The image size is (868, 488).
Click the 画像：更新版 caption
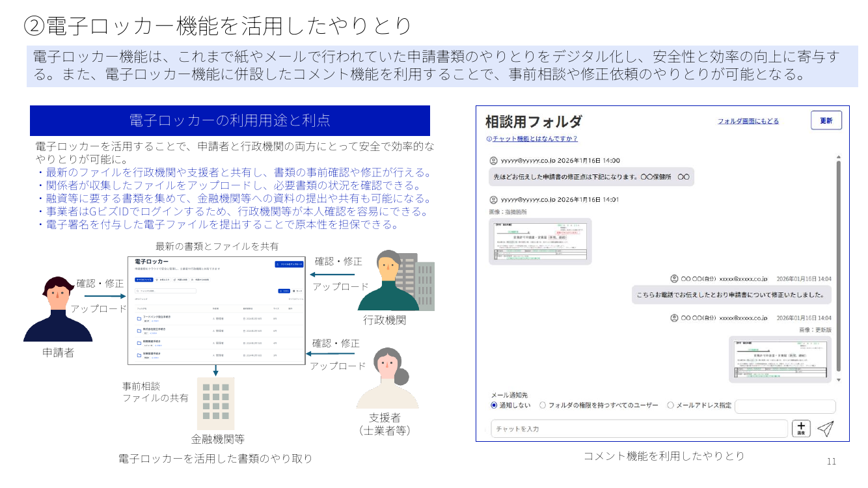coord(815,330)
